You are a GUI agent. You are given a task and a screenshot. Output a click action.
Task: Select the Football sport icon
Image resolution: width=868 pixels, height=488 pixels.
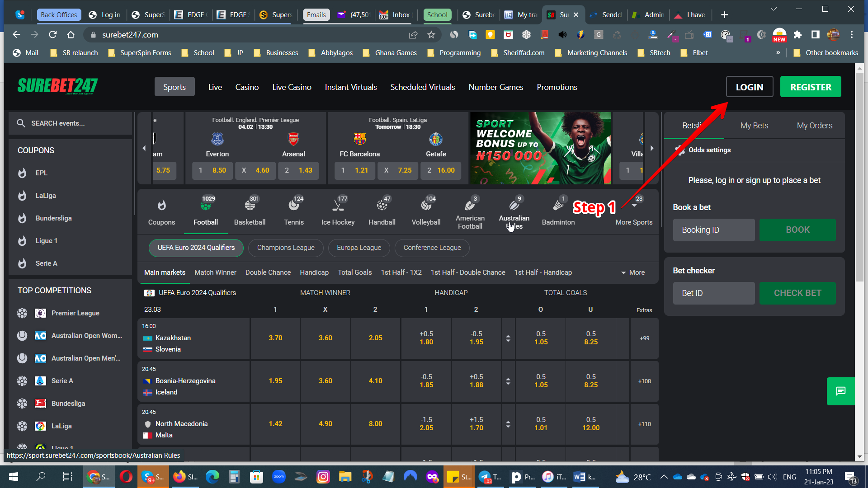point(206,206)
